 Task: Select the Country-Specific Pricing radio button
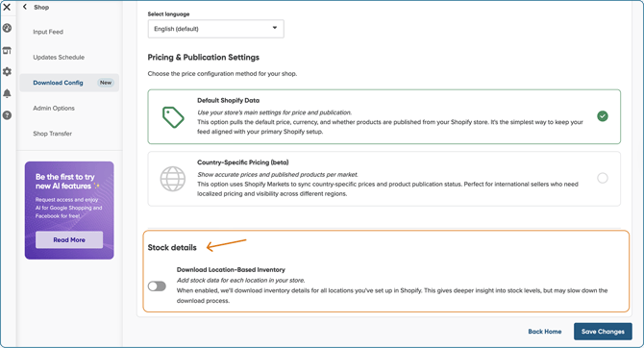click(x=603, y=178)
